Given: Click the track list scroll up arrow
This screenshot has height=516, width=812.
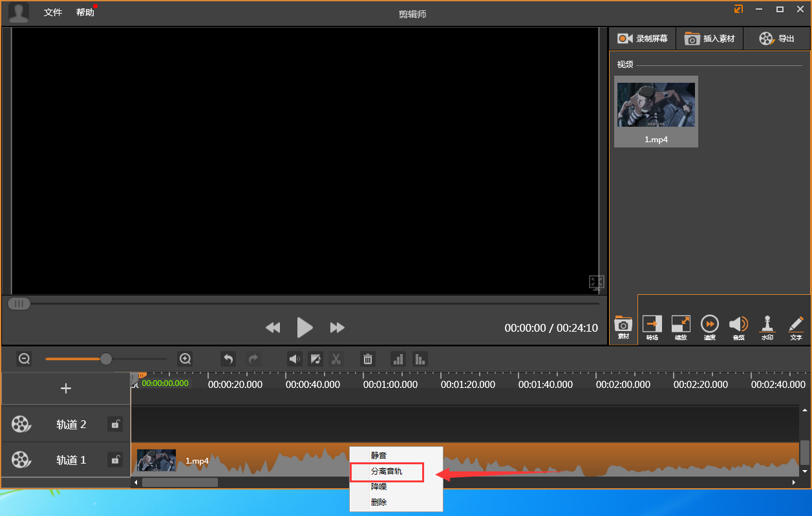Looking at the screenshot, I should [x=805, y=410].
